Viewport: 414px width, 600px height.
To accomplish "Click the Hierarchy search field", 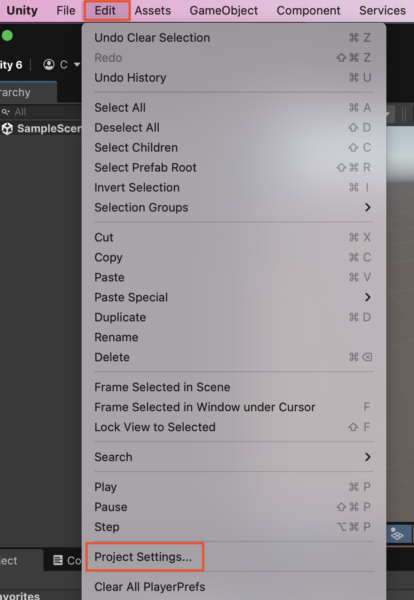I will point(41,112).
